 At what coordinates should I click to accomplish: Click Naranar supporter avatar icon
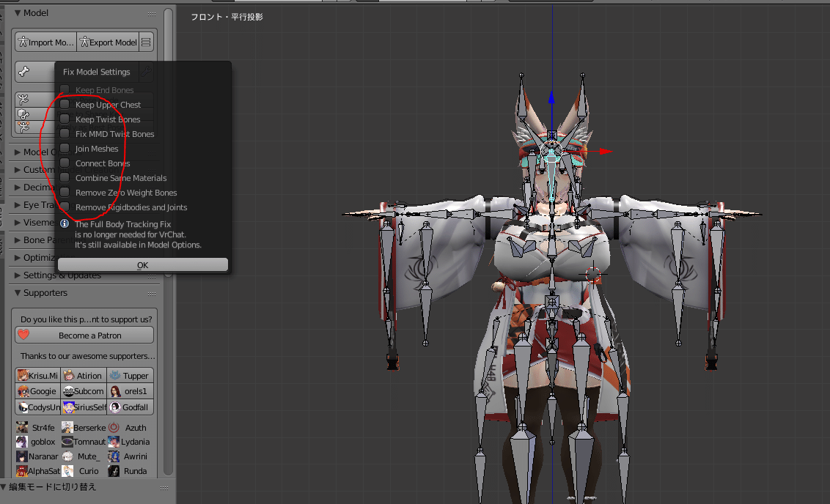(x=22, y=456)
